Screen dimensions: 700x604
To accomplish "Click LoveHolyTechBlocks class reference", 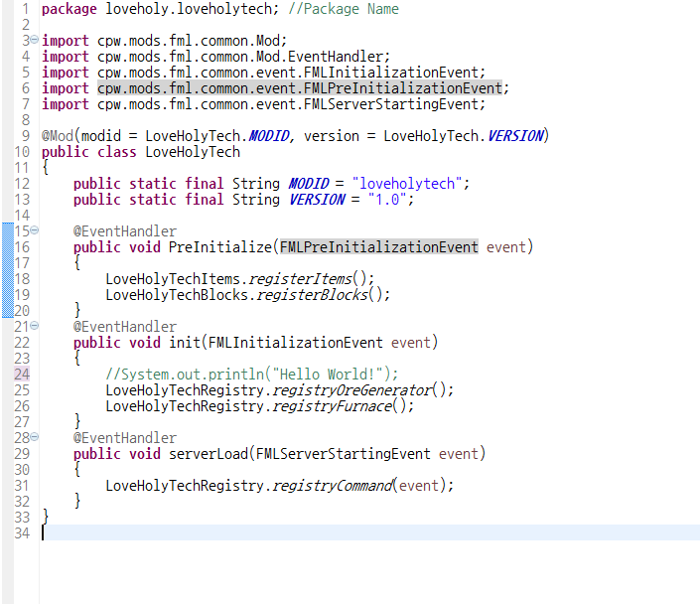I will pos(177,295).
